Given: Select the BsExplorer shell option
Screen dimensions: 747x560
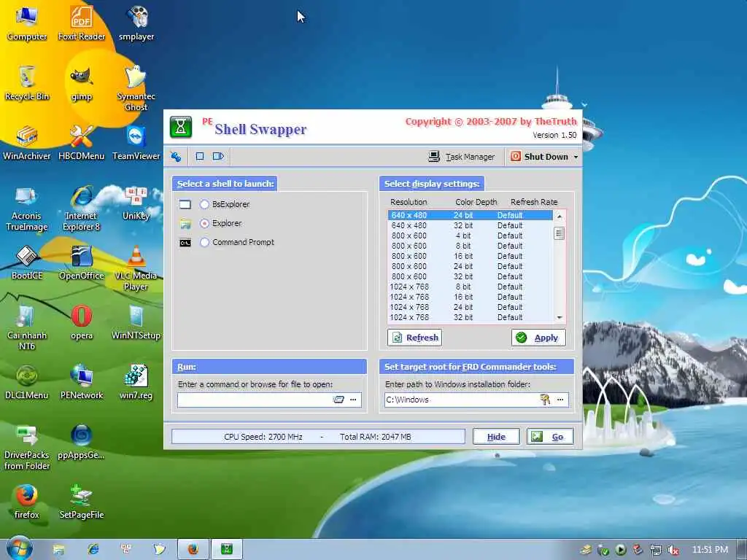Looking at the screenshot, I should (205, 204).
